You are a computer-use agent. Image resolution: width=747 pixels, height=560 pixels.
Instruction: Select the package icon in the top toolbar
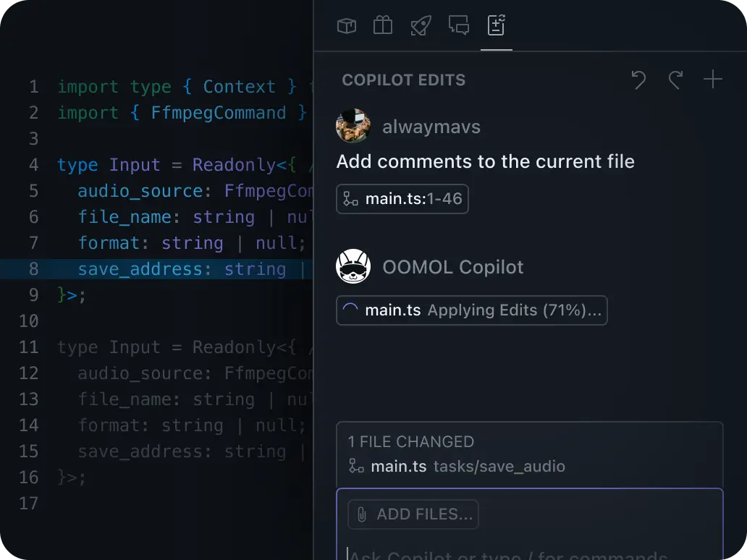346,25
